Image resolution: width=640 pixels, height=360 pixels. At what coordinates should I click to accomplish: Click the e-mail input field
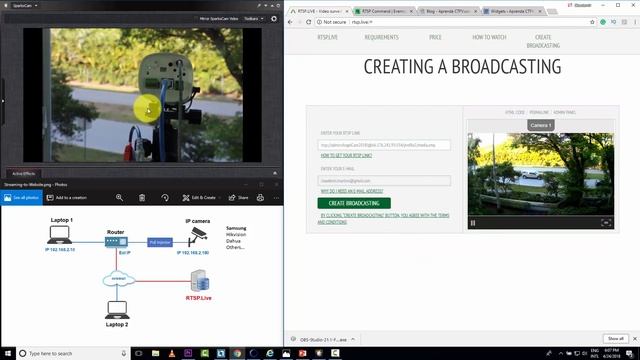[384, 180]
